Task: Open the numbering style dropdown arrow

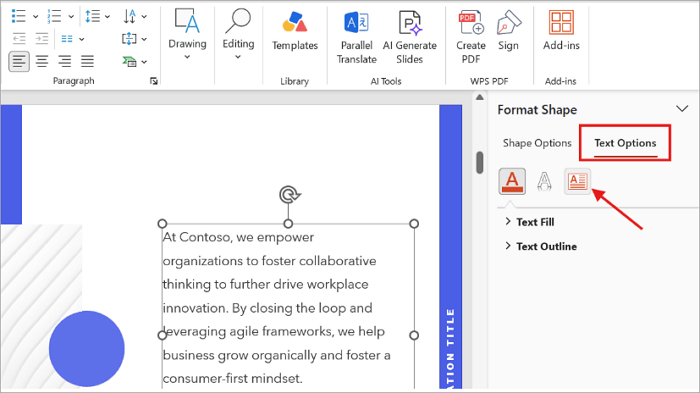Action: click(71, 17)
